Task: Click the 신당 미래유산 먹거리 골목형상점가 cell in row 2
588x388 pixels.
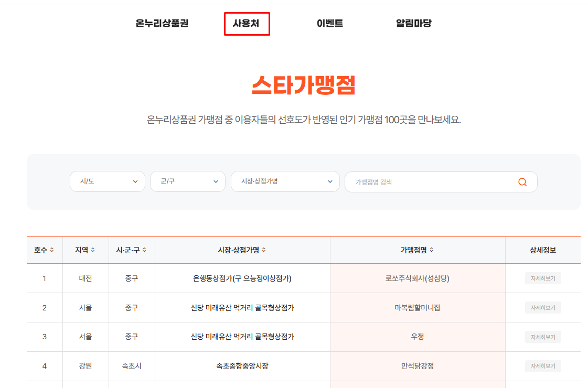Action: click(x=242, y=308)
